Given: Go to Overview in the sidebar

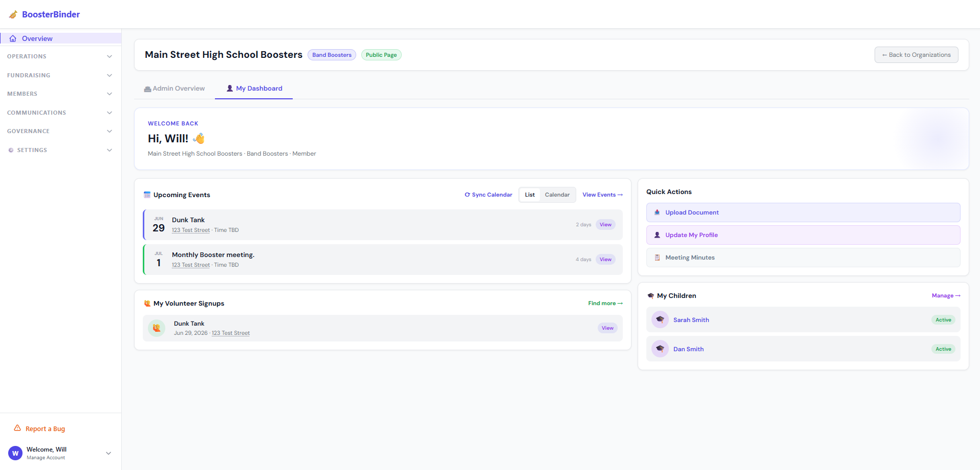Looking at the screenshot, I should click(60, 38).
